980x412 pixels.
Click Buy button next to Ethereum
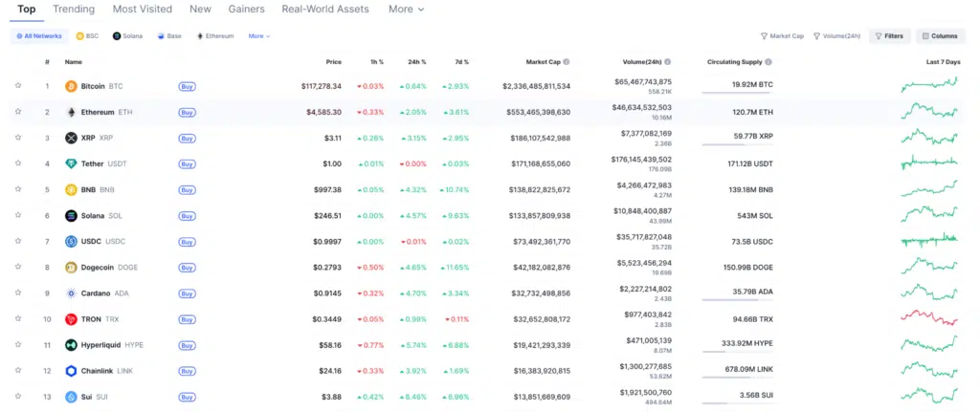187,113
